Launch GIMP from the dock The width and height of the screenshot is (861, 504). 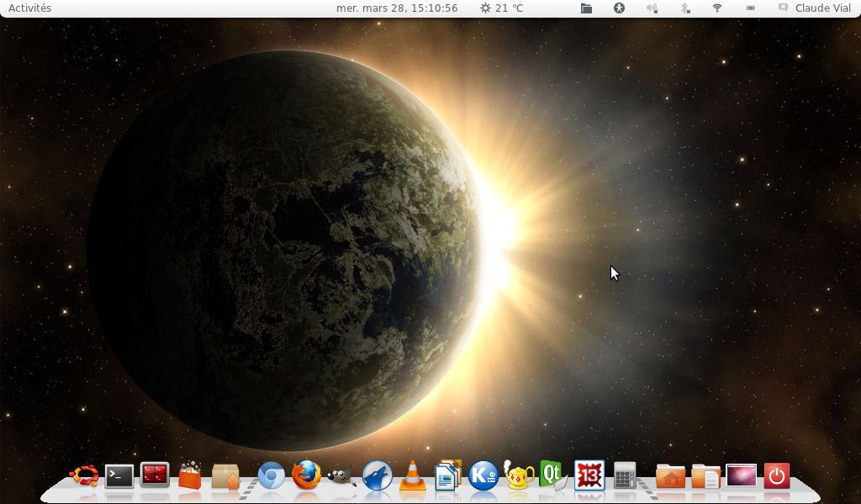pyautogui.click(x=341, y=475)
